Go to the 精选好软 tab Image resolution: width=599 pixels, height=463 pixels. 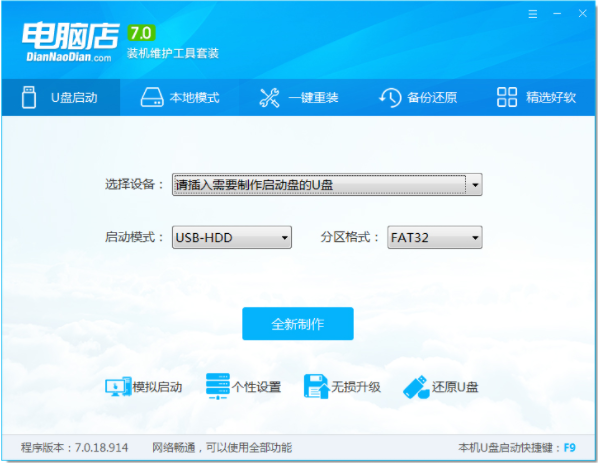[536, 97]
